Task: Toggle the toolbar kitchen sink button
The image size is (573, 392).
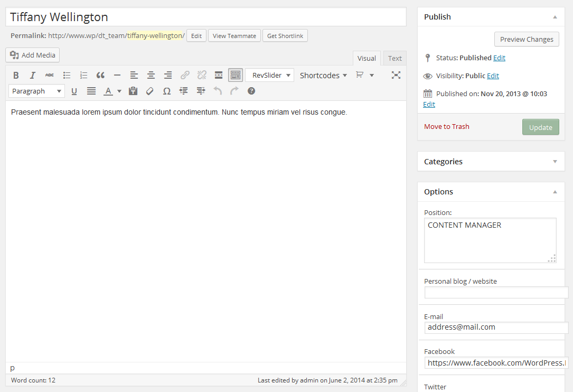Action: pos(236,76)
